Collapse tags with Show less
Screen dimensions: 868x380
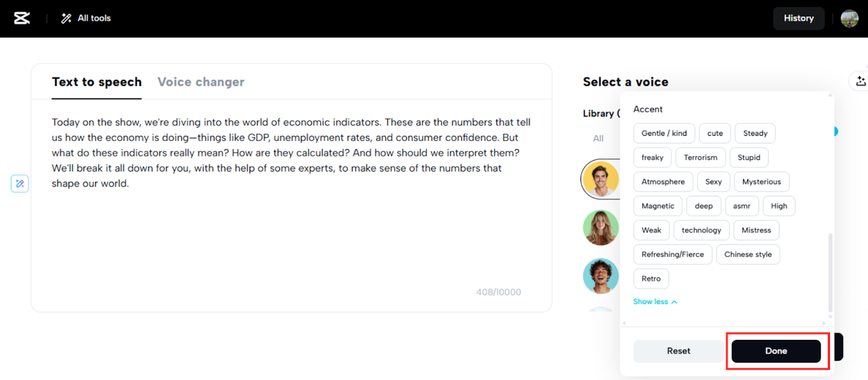(655, 302)
